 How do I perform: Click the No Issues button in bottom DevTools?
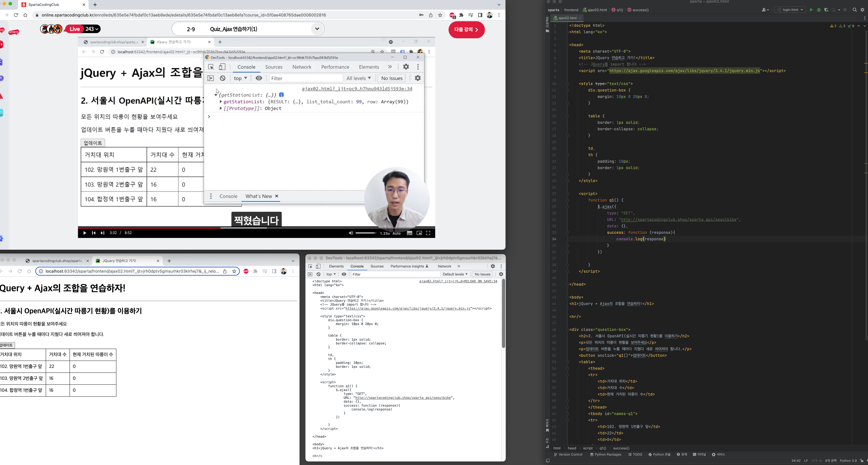483,274
